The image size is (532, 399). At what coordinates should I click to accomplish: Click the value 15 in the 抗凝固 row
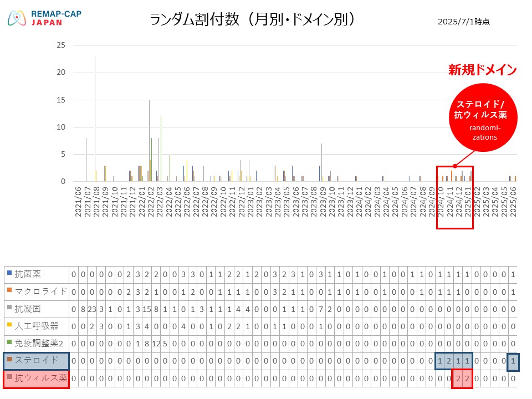click(147, 309)
